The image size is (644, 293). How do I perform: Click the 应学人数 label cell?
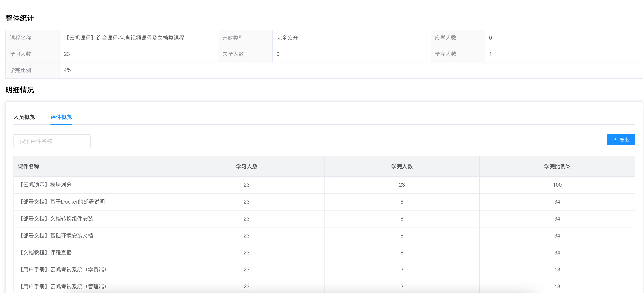[458, 38]
